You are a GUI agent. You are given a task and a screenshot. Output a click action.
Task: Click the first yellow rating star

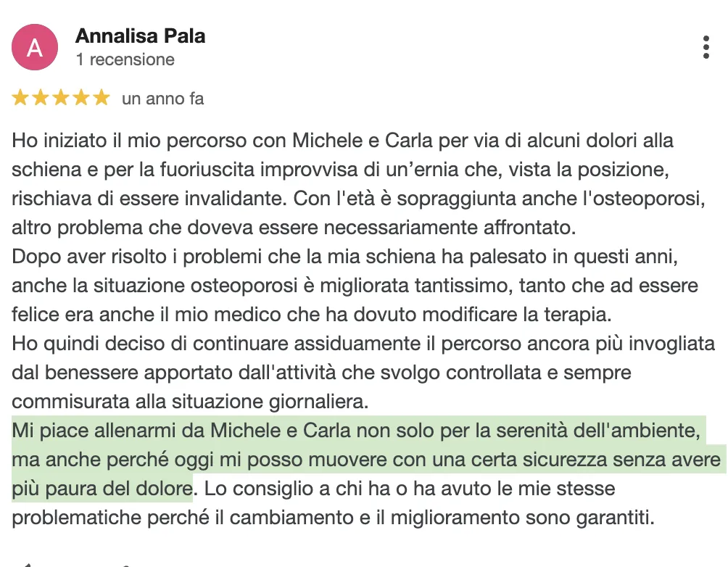(x=20, y=98)
